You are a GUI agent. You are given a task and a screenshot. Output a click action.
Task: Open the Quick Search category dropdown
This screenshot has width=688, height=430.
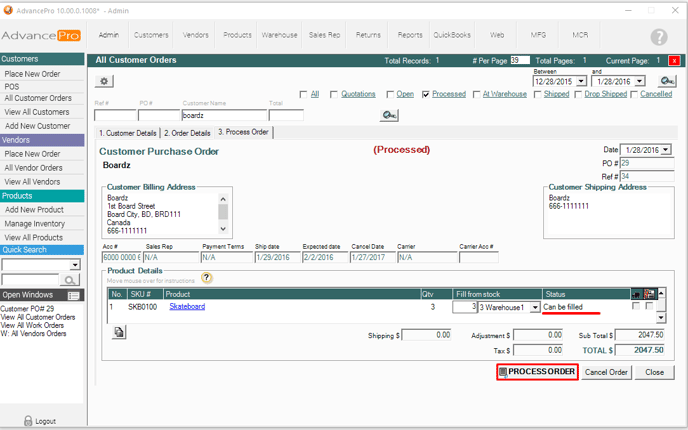75,265
